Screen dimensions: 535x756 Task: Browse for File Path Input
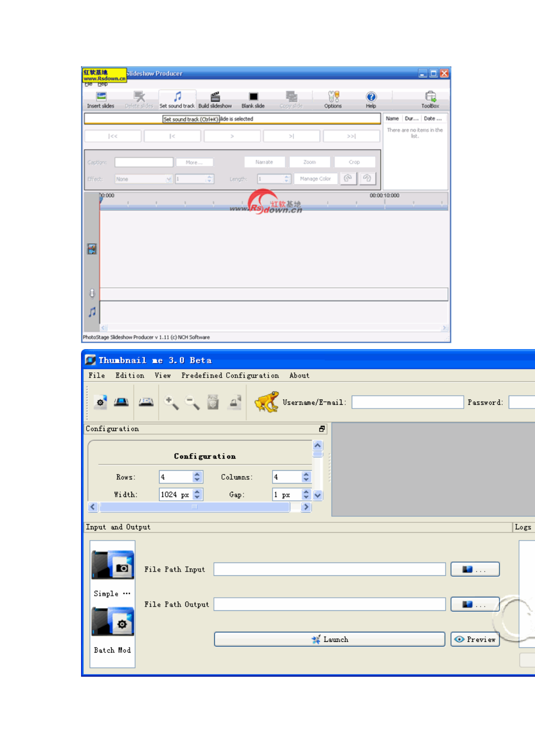[x=475, y=569]
